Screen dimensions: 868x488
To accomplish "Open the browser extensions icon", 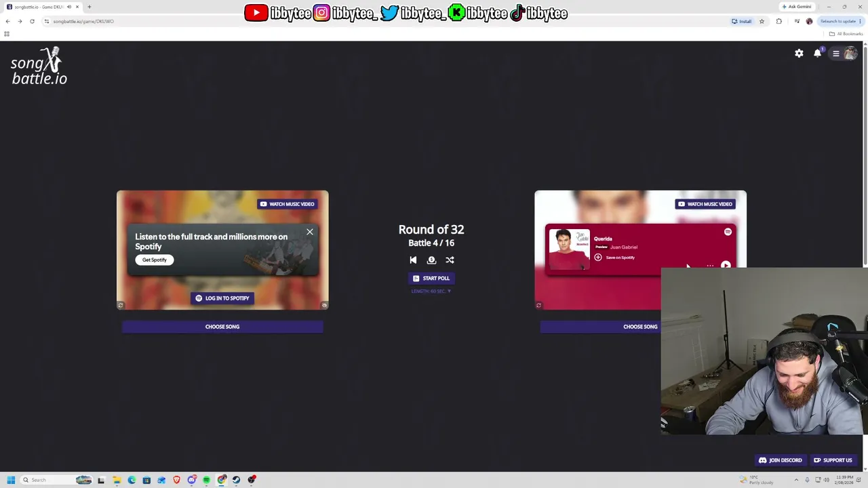I will point(778,21).
